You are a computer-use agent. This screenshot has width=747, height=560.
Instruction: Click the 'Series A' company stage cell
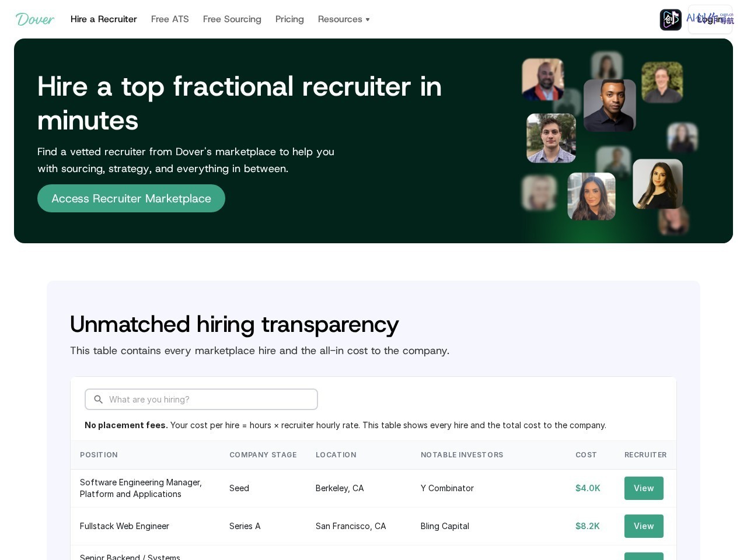(245, 526)
